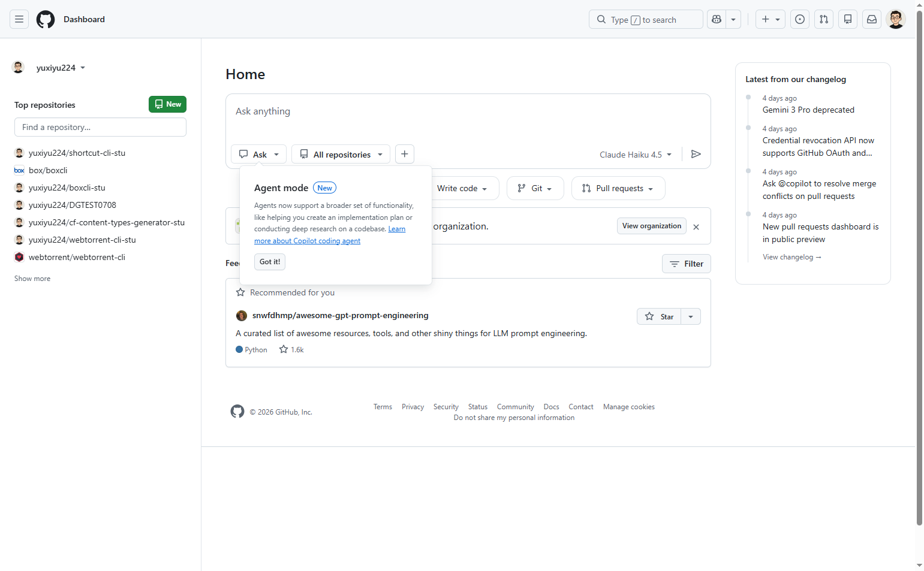Click the send message arrow icon
Image resolution: width=924 pixels, height=571 pixels.
click(696, 154)
